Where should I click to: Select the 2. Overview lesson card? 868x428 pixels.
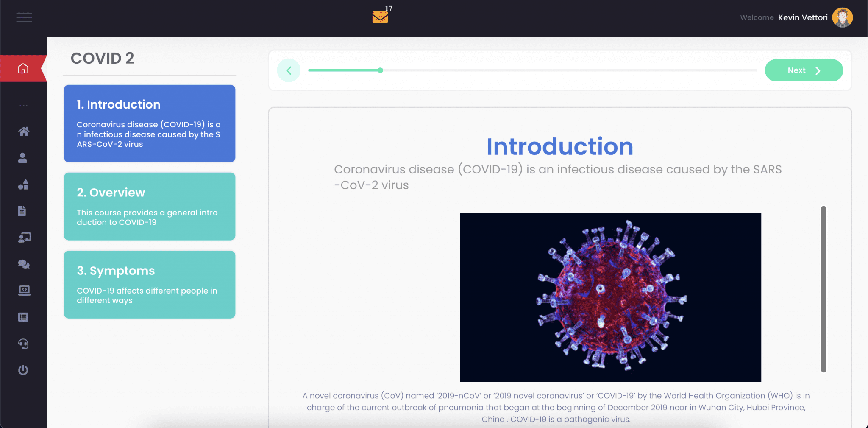[x=149, y=206]
